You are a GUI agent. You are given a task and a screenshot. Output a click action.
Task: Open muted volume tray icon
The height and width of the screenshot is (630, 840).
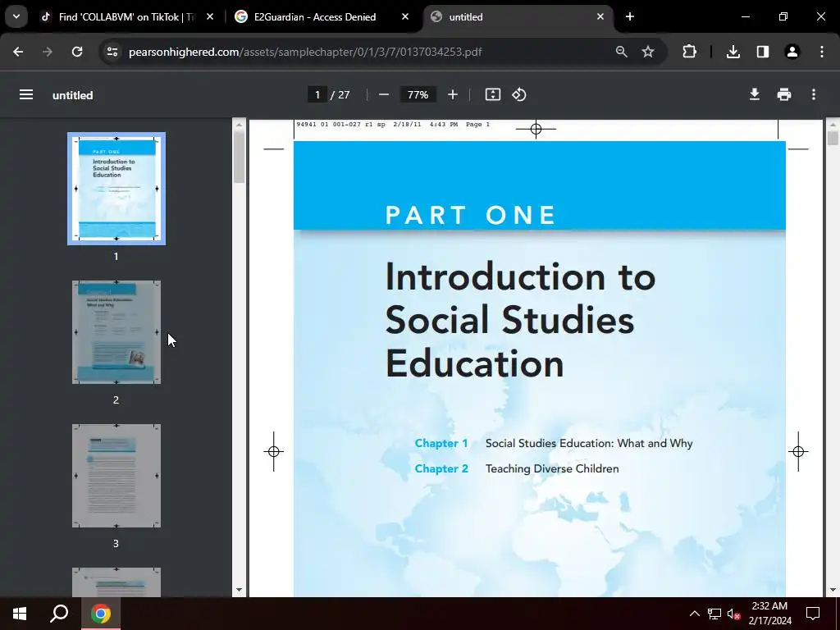733,614
